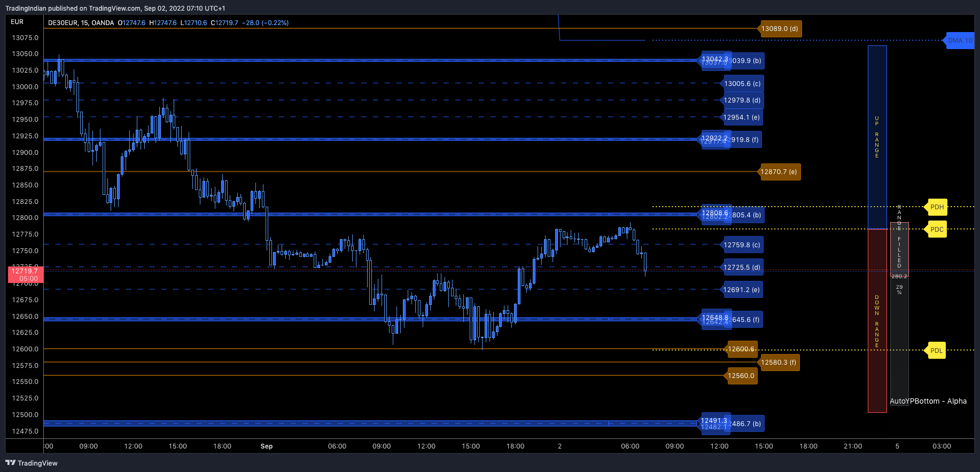Click the yellow PDH label

tap(936, 207)
